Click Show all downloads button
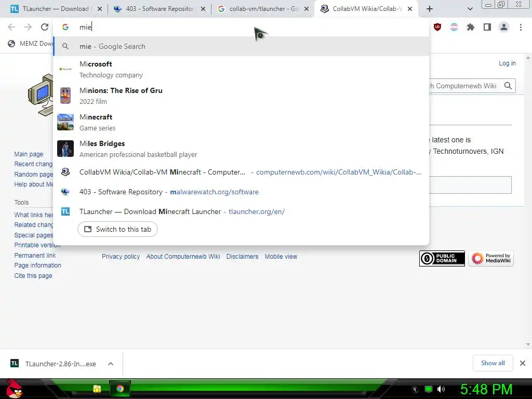Image resolution: width=532 pixels, height=399 pixels. coord(493,363)
